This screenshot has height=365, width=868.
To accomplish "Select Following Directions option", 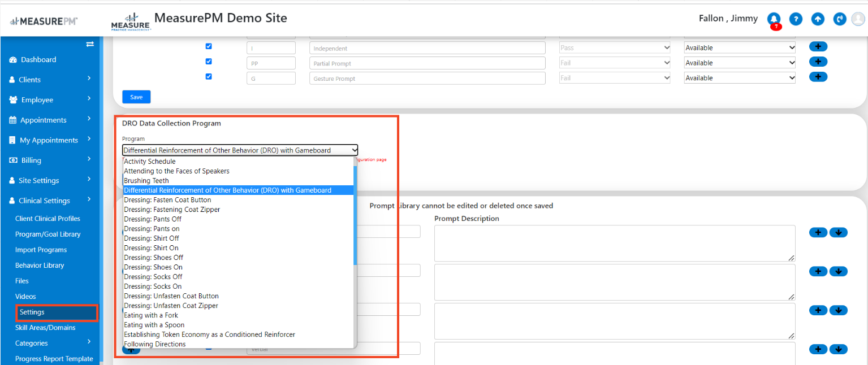I will (238, 344).
